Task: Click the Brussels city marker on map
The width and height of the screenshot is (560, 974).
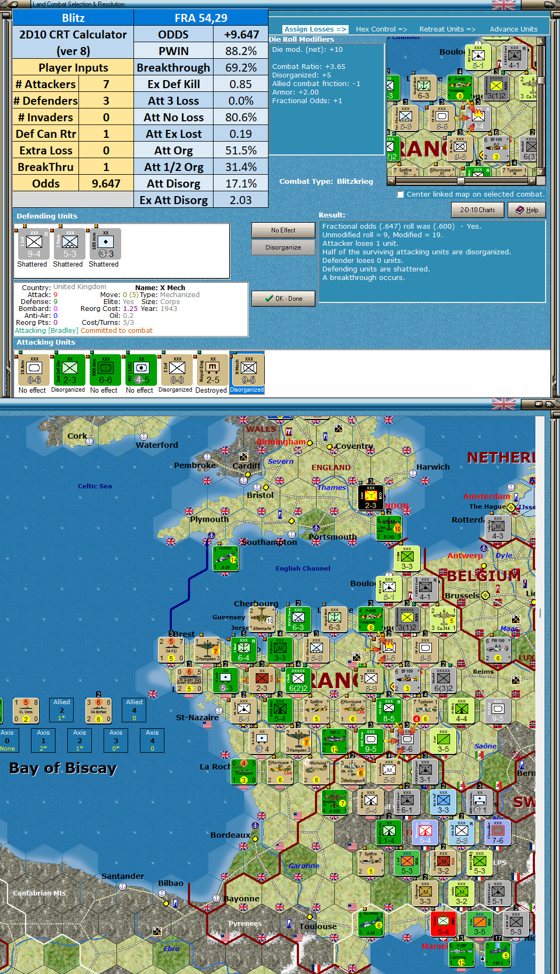Action: click(485, 595)
